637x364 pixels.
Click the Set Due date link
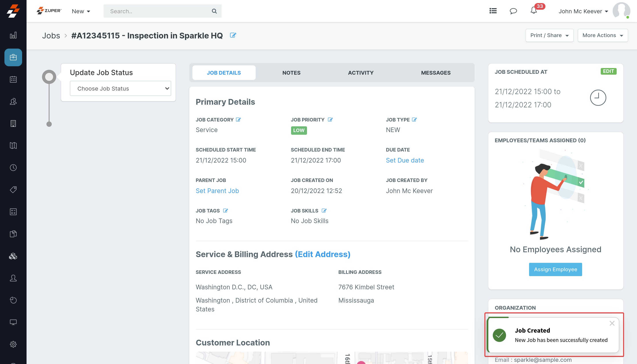pos(405,160)
